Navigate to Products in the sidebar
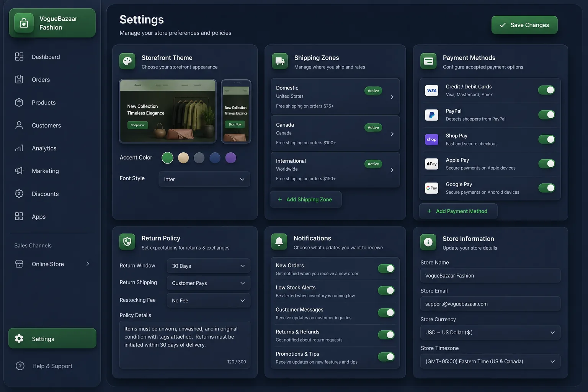Viewport: 588px width, 392px height. pyautogui.click(x=52, y=103)
